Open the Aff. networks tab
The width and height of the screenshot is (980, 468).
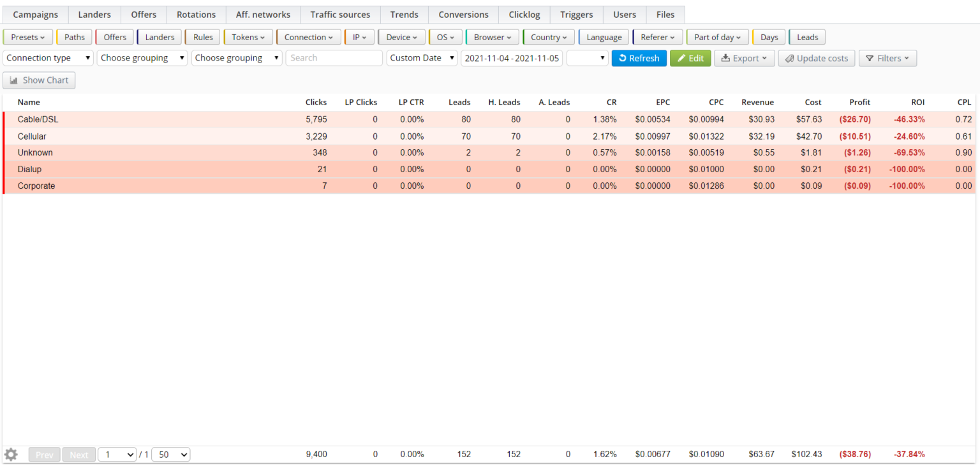(263, 15)
